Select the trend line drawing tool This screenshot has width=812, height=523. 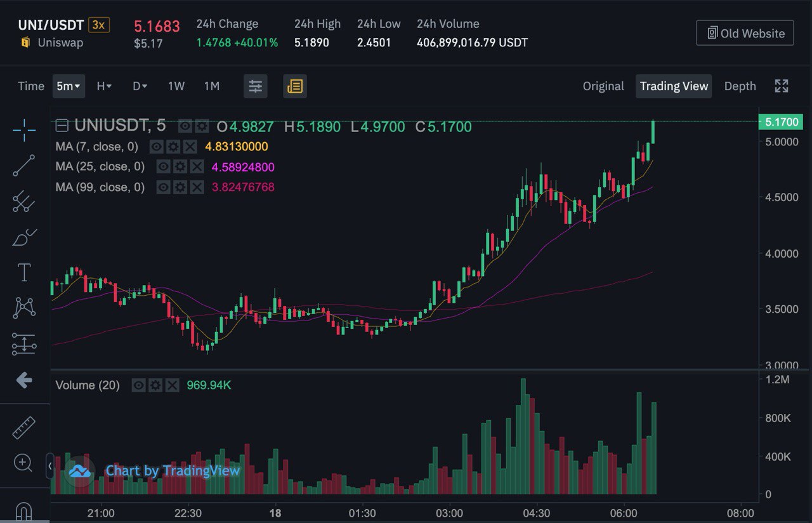coord(24,165)
